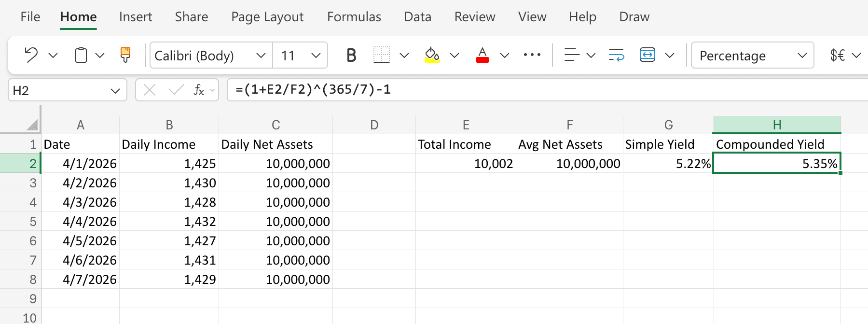The height and width of the screenshot is (324, 868).
Task: Select column H header
Action: tap(777, 125)
